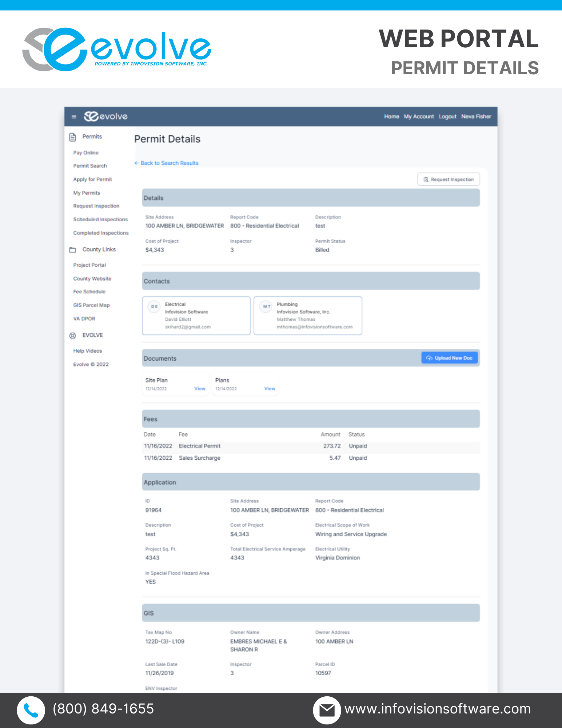Open My Account in top navigation
The width and height of the screenshot is (562, 728).
click(419, 116)
